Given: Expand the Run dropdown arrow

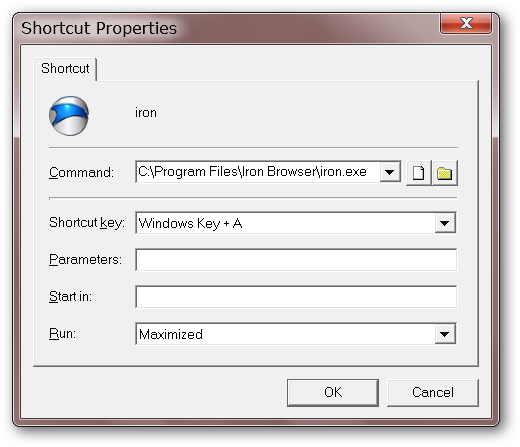Looking at the screenshot, I should pos(445,334).
